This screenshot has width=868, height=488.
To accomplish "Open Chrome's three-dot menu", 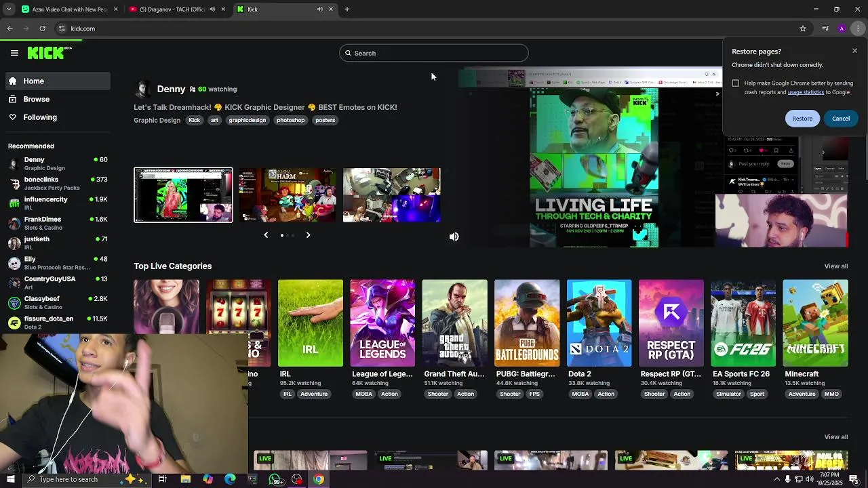I will pyautogui.click(x=859, y=28).
